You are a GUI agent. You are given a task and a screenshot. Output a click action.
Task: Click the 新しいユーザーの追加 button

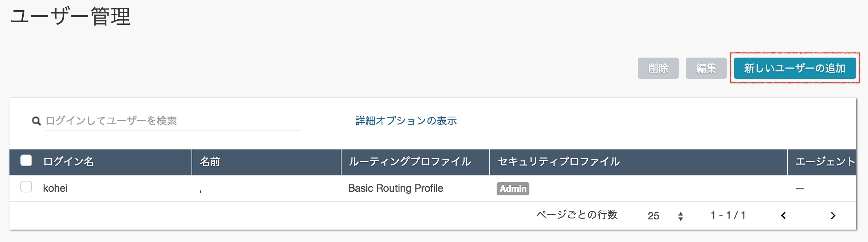pos(795,68)
